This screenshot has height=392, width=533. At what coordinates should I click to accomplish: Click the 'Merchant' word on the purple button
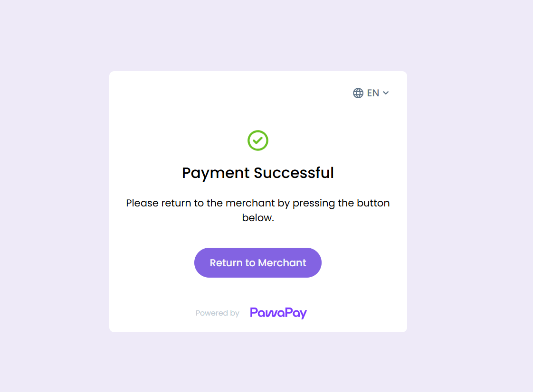(282, 263)
